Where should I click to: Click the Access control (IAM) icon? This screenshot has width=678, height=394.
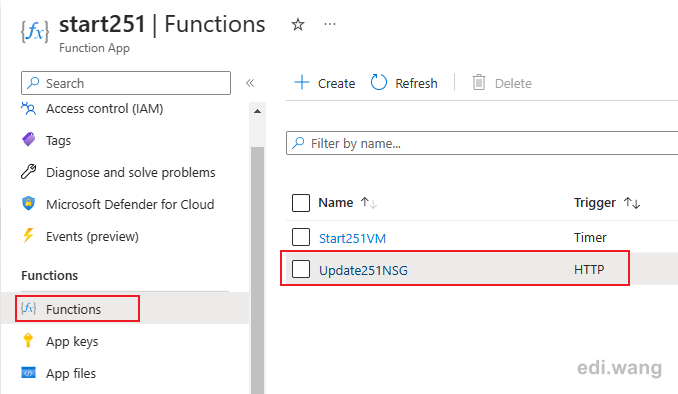29,109
